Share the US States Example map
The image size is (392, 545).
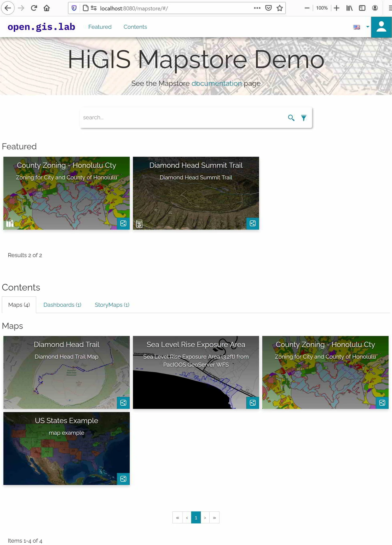point(123,479)
